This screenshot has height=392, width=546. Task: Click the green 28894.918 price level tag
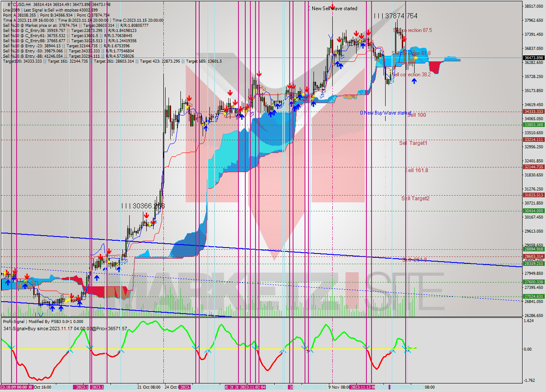tap(534, 249)
